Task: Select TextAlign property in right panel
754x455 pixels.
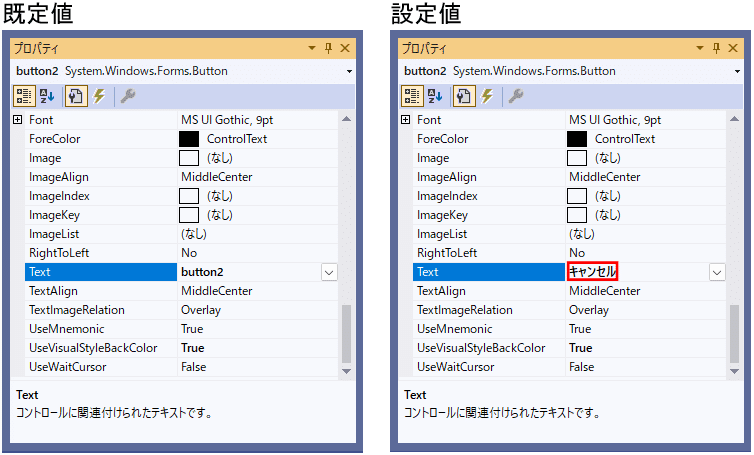Action: point(489,291)
